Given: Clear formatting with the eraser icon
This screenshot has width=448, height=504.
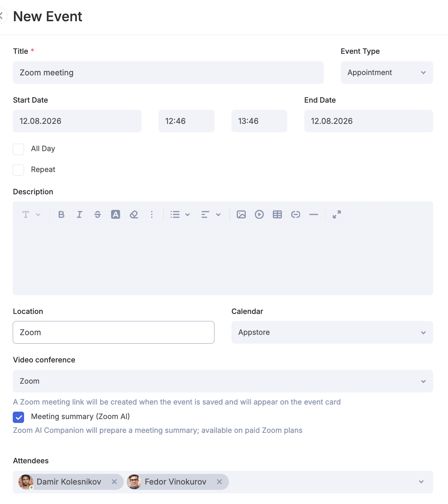Looking at the screenshot, I should 134,214.
